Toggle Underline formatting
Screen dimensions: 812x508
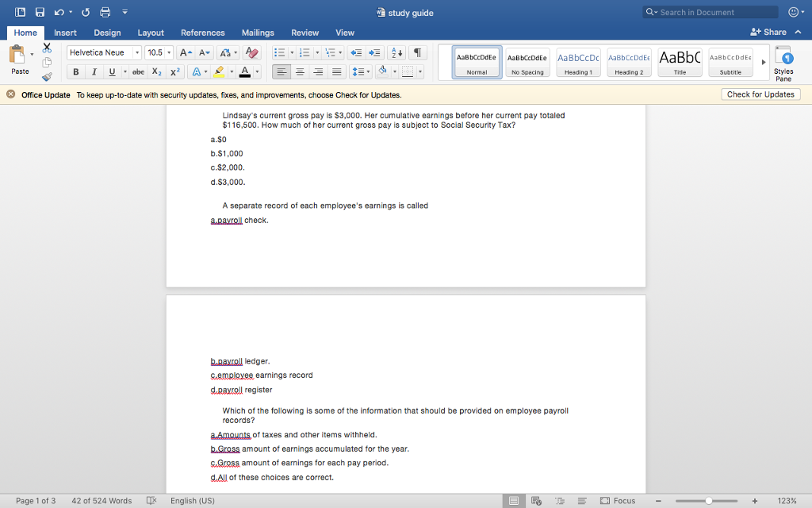(112, 71)
